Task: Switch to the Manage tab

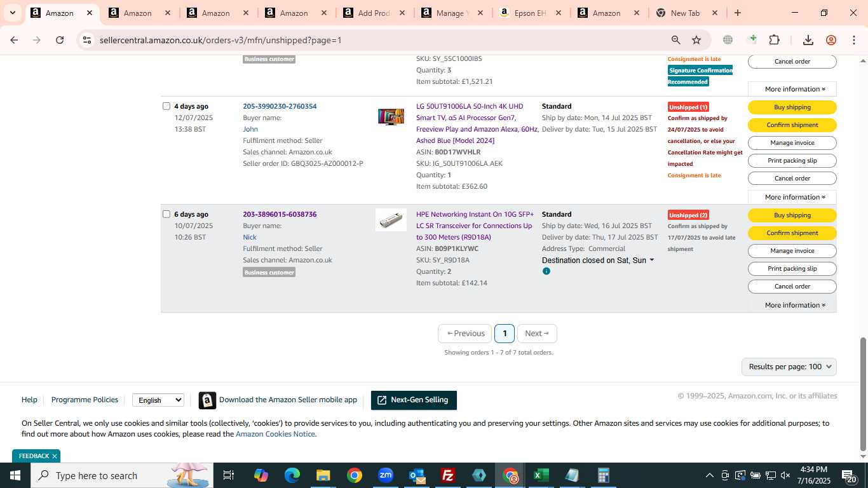Action: point(453,13)
